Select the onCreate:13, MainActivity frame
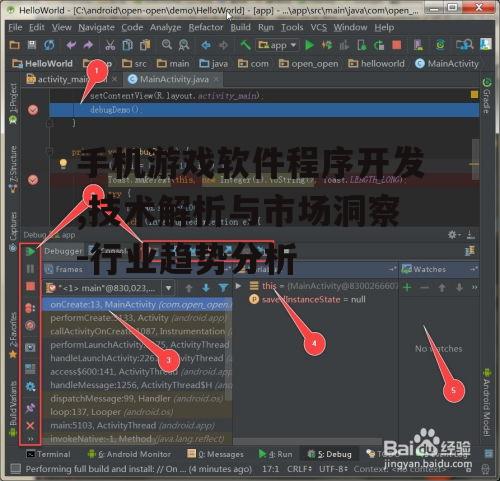 click(x=137, y=305)
